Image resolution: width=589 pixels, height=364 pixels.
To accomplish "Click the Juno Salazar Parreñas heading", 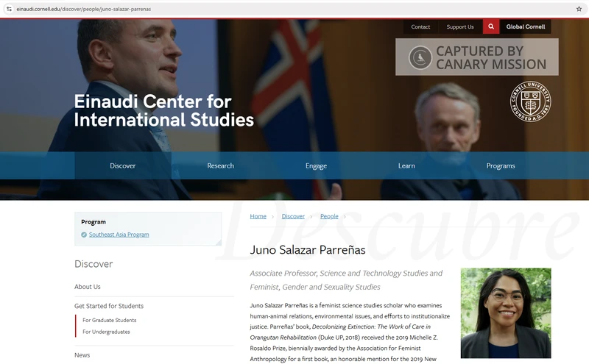I will 308,250.
